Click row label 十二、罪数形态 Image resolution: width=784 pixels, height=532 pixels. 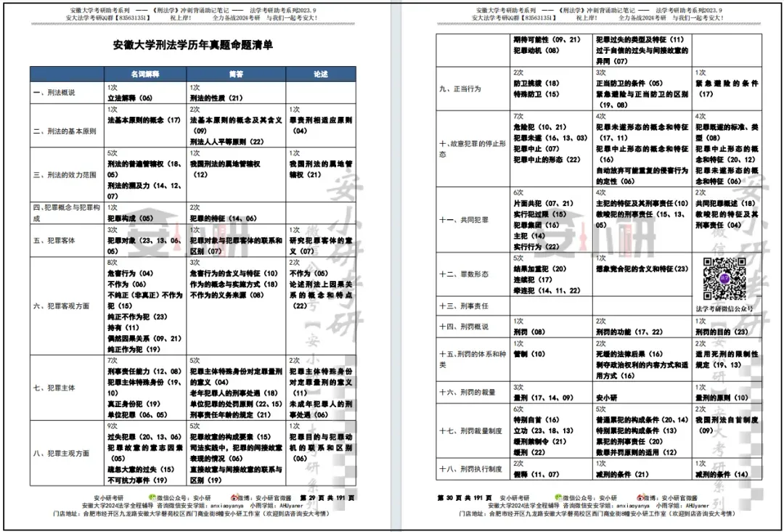click(463, 274)
